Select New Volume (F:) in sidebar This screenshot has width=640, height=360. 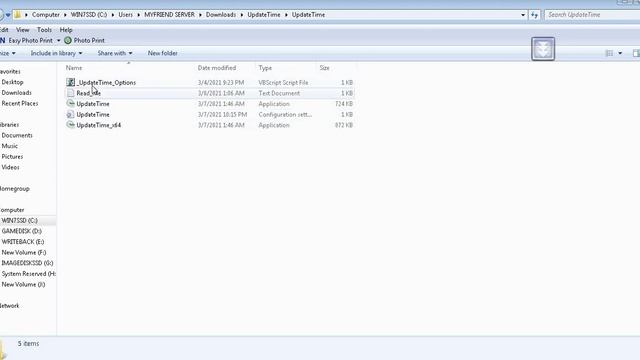pos(24,252)
